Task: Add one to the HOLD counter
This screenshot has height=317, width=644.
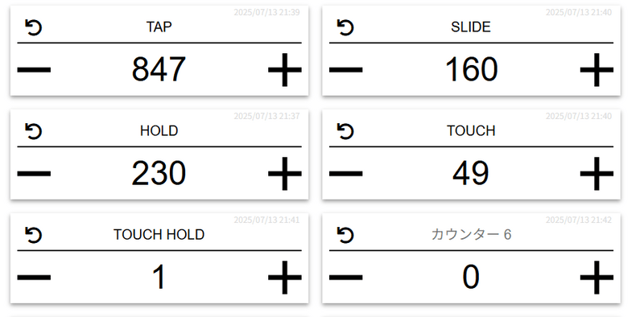Action: point(285,173)
